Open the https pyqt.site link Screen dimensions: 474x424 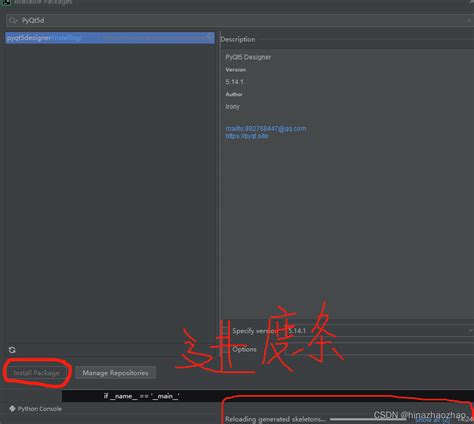(247, 136)
